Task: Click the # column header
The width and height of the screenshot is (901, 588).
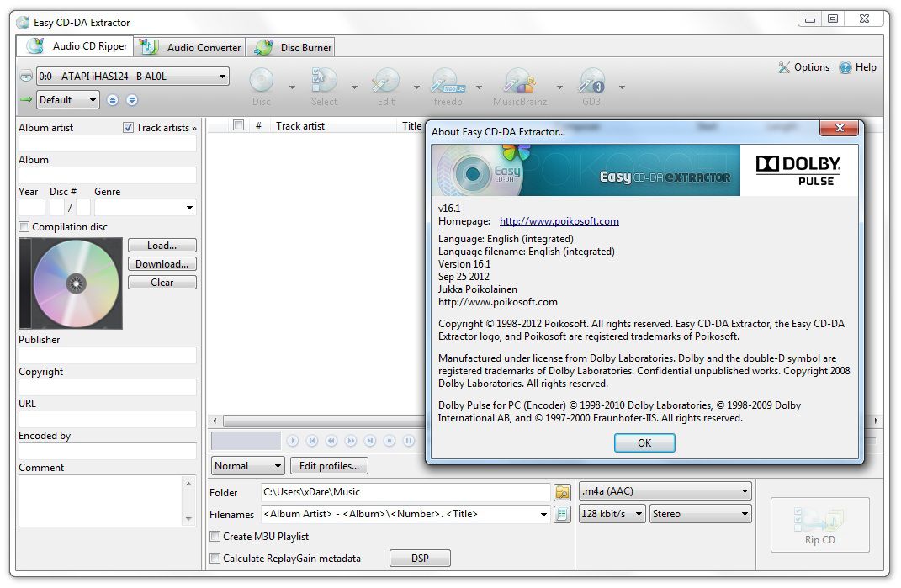Action: (259, 126)
